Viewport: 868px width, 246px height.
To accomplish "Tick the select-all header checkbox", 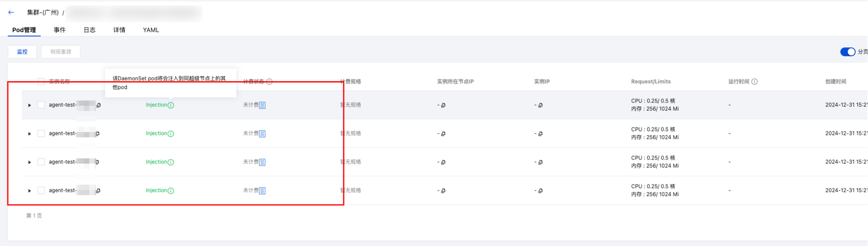I will [x=41, y=82].
